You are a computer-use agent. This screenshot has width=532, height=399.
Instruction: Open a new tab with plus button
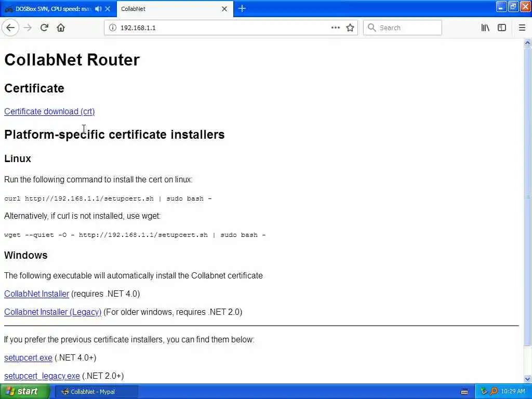242,8
